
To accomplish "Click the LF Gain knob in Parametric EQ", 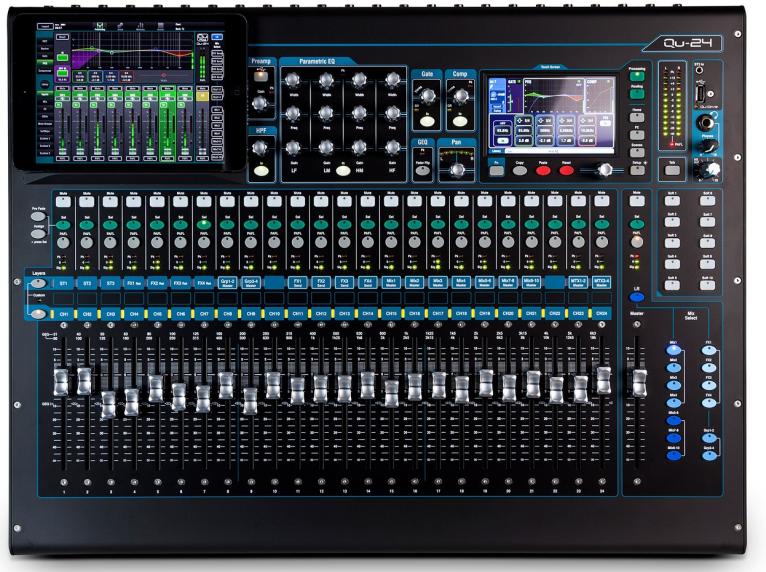I will [x=293, y=147].
